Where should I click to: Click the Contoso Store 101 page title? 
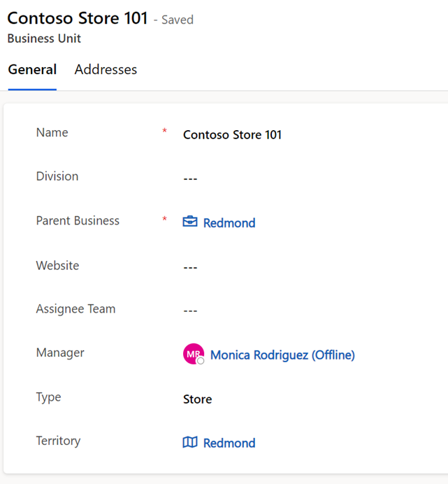click(x=78, y=18)
